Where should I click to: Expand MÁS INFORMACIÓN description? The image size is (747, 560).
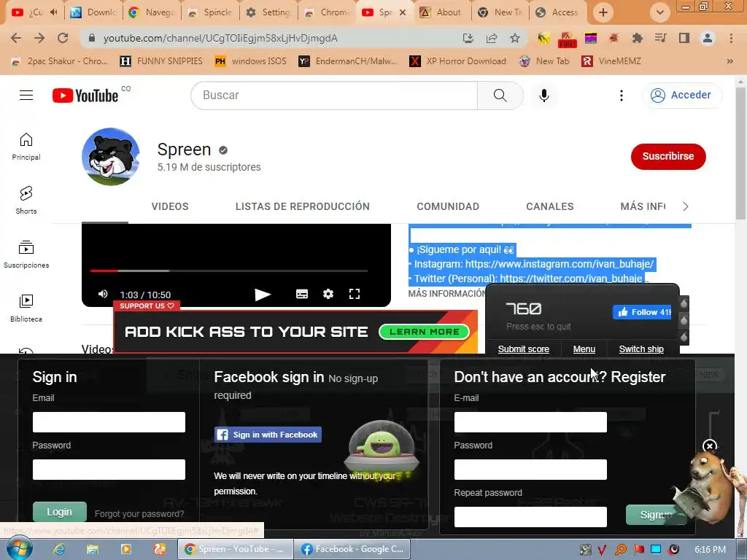[x=446, y=293]
